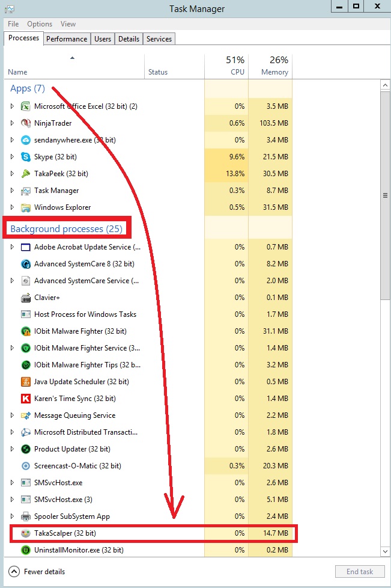Image resolution: width=391 pixels, height=588 pixels.
Task: Sort processes by CPU column header
Action: coord(226,66)
